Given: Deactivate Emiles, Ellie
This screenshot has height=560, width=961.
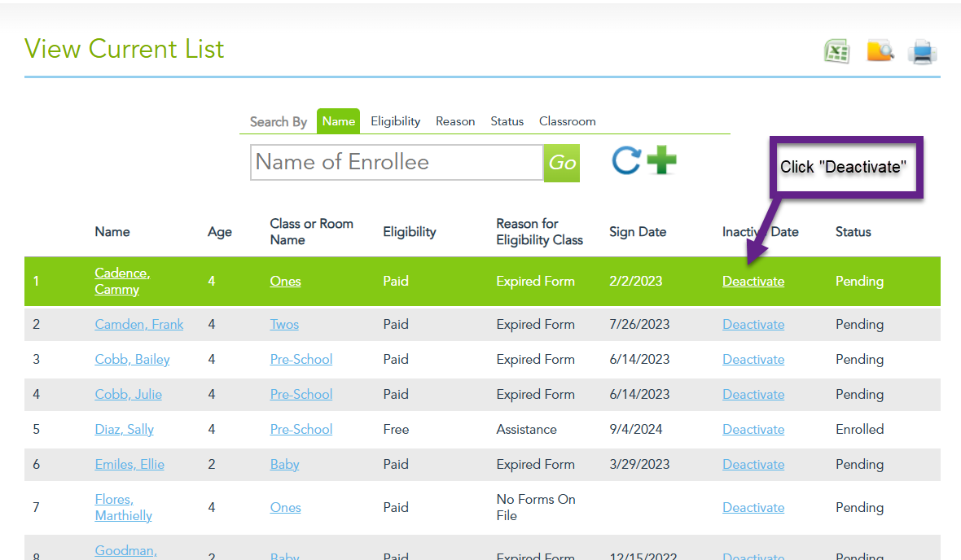Looking at the screenshot, I should point(753,464).
